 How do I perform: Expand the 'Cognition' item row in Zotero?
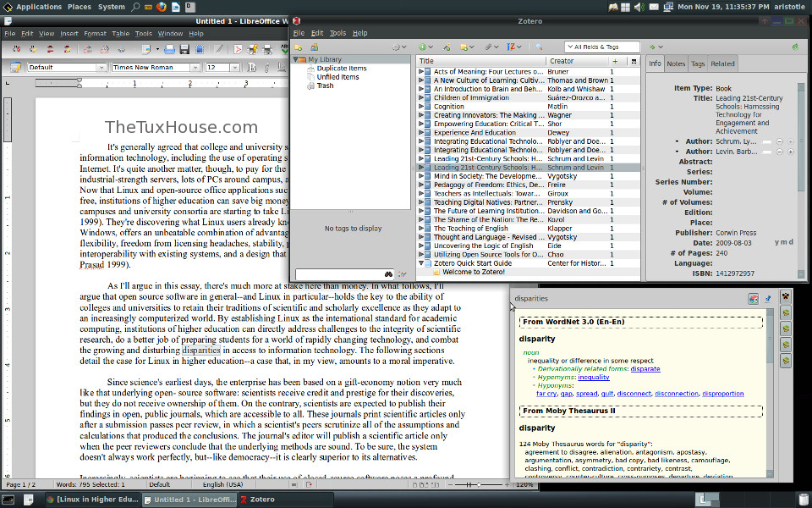pos(420,107)
